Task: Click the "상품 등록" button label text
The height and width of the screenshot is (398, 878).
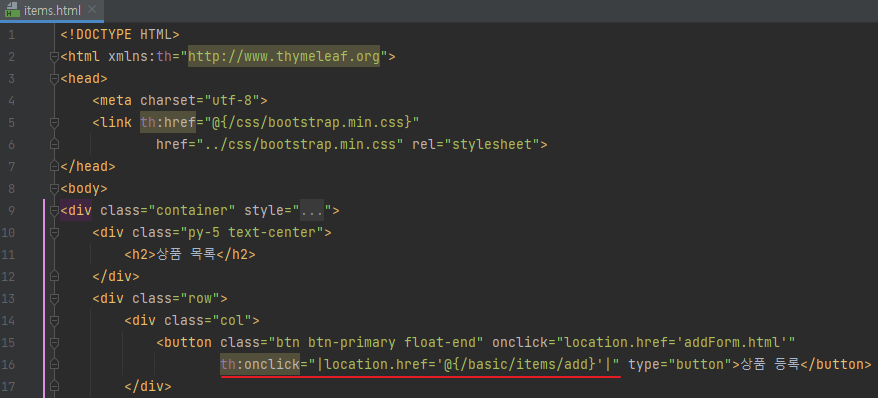Action: tap(770, 364)
